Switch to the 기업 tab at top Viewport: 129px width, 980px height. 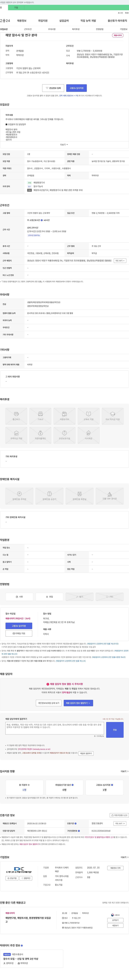click(x=16, y=8)
